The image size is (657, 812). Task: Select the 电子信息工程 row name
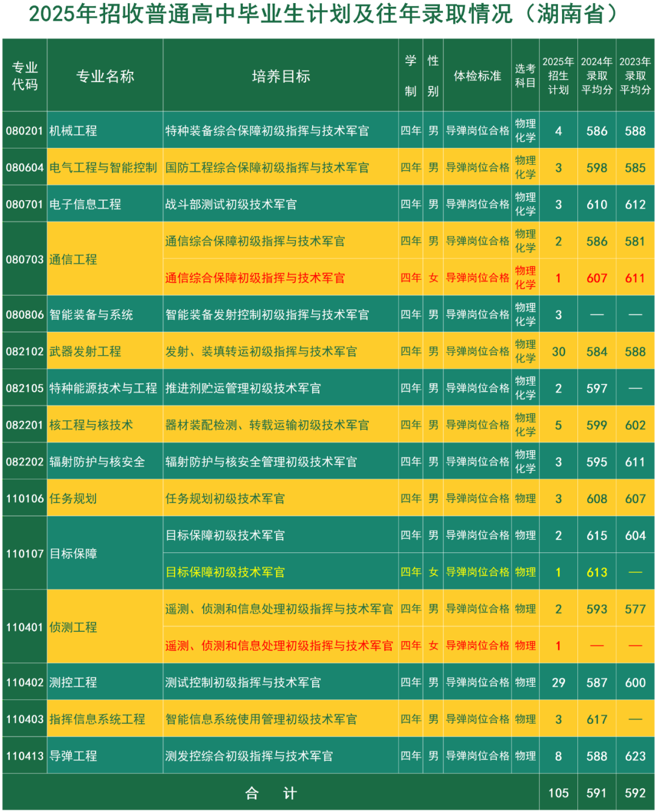click(85, 204)
